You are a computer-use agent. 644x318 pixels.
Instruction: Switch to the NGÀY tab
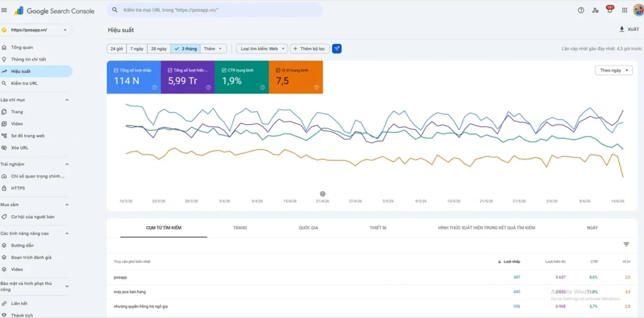pos(592,228)
